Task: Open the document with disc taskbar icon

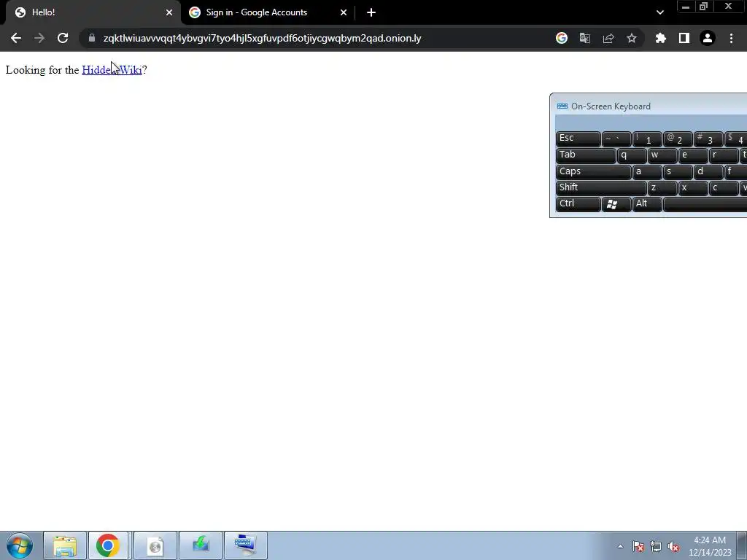Action: click(x=155, y=545)
